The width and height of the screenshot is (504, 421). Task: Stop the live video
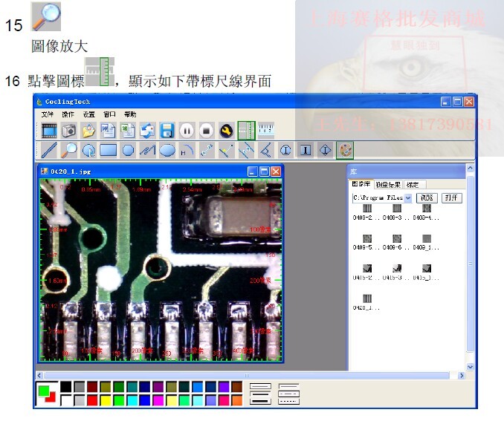coord(207,131)
